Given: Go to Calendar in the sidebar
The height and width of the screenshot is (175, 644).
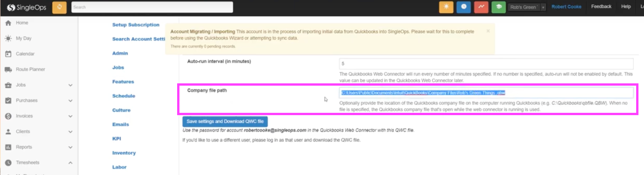Looking at the screenshot, I should [x=25, y=54].
